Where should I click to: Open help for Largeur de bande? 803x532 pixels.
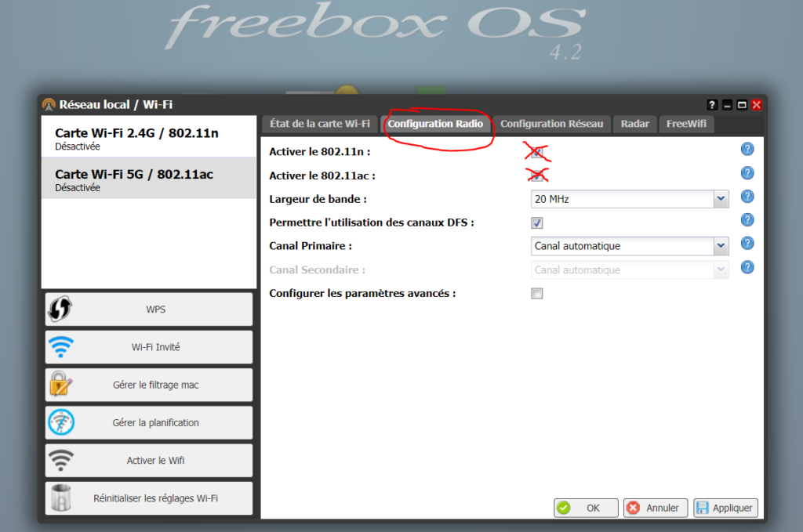coord(747,197)
